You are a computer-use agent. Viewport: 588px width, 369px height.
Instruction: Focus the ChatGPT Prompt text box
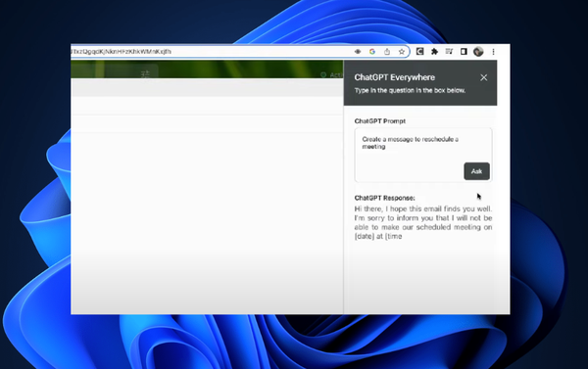[423, 155]
